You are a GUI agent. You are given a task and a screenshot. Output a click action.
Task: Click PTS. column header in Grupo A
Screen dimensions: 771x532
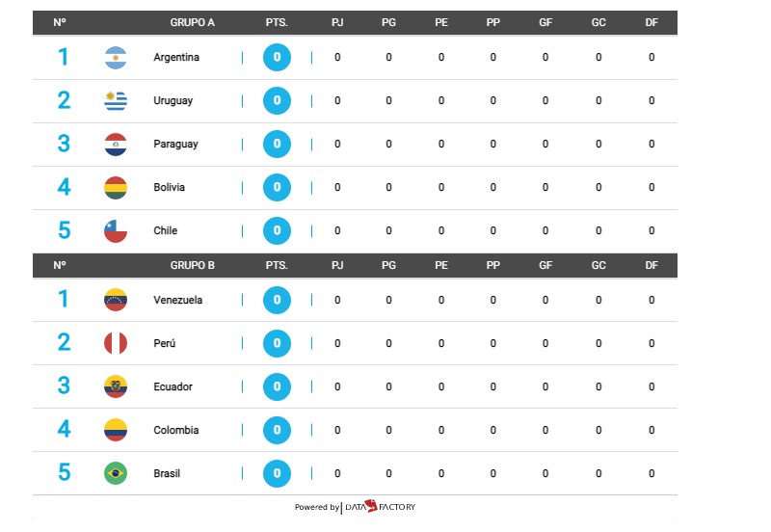coord(277,22)
